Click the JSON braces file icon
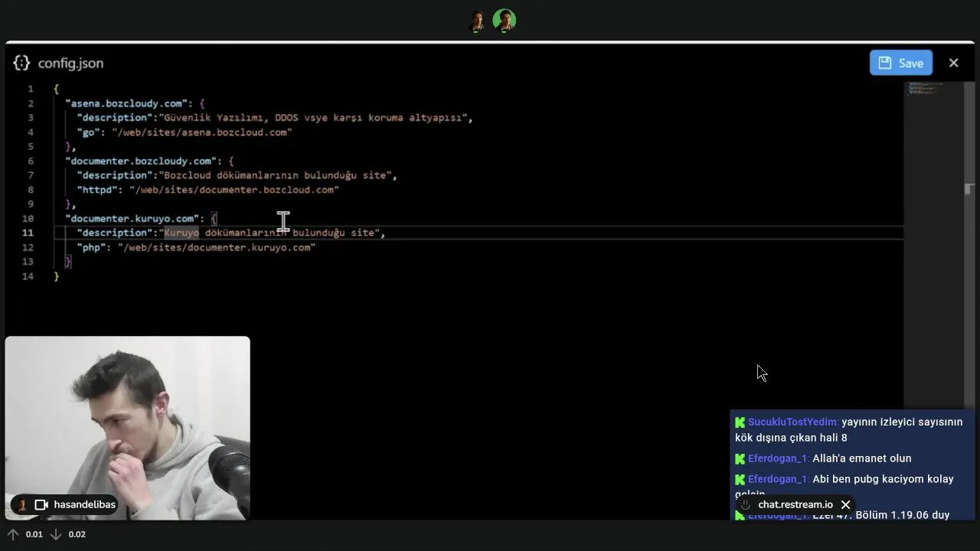980x551 pixels. [21, 63]
